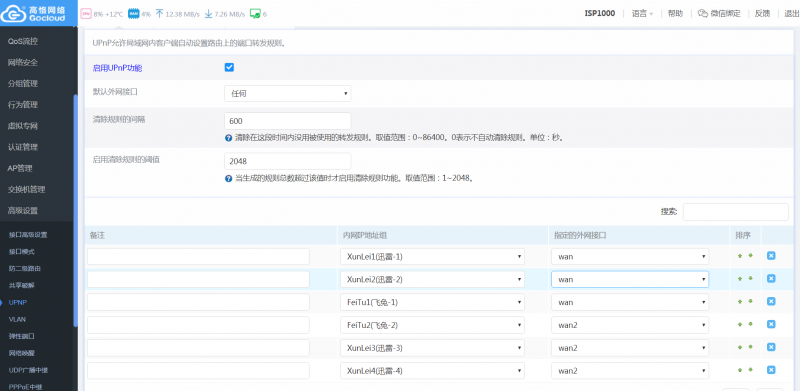This screenshot has height=391, width=800.
Task: Click the 微信绑定 link
Action: pyautogui.click(x=718, y=14)
